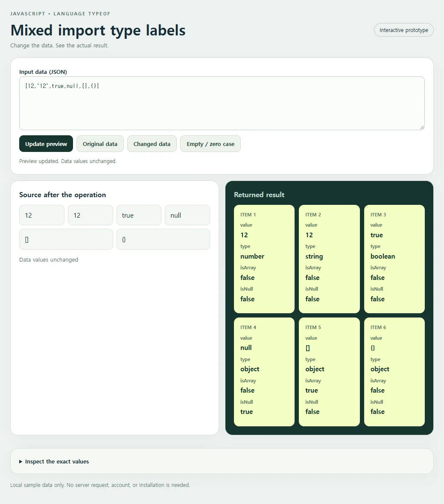Select the ITEM 2 heading in results
This screenshot has height=504, width=444.
click(313, 214)
